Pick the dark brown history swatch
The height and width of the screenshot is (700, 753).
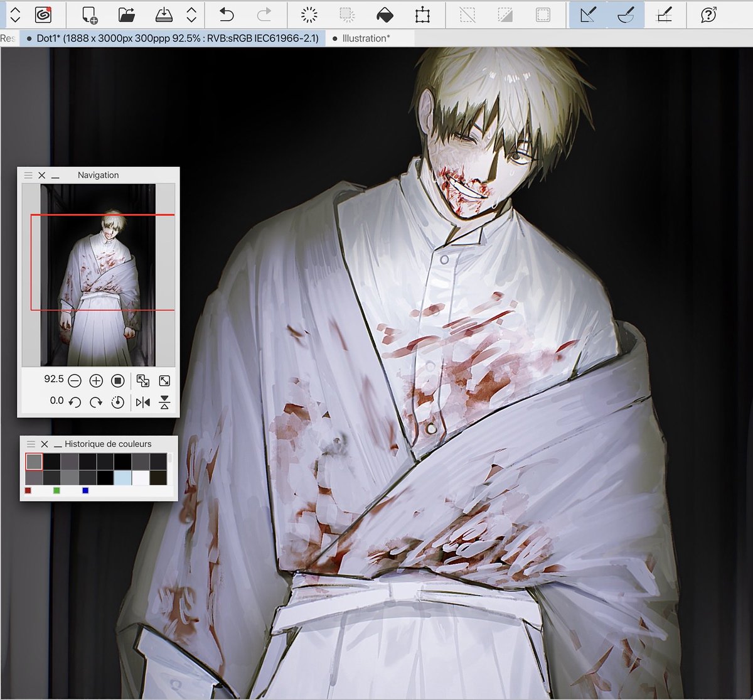click(159, 478)
